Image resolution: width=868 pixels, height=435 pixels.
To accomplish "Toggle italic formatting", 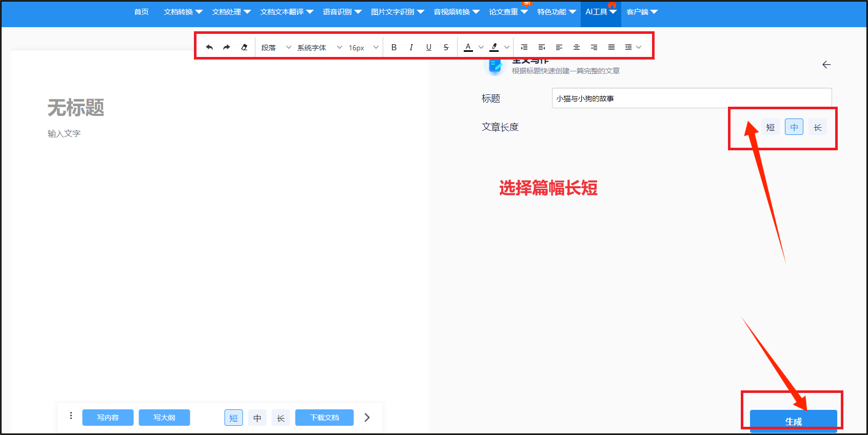I will point(411,47).
